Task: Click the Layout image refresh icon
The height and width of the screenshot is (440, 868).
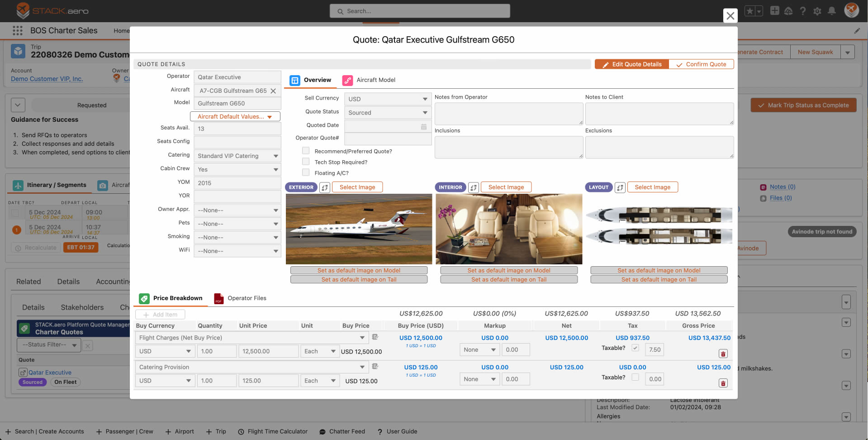Action: (x=620, y=187)
